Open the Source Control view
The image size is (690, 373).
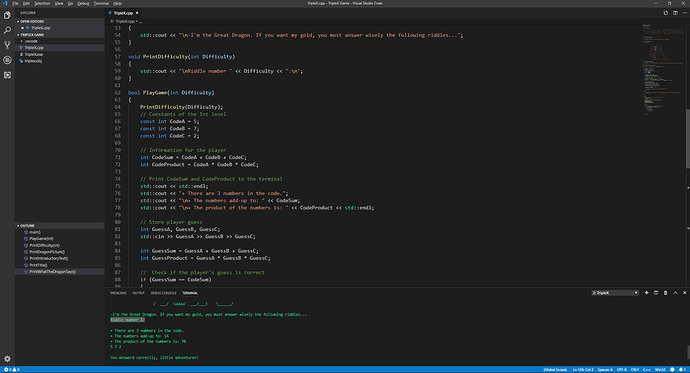click(7, 45)
